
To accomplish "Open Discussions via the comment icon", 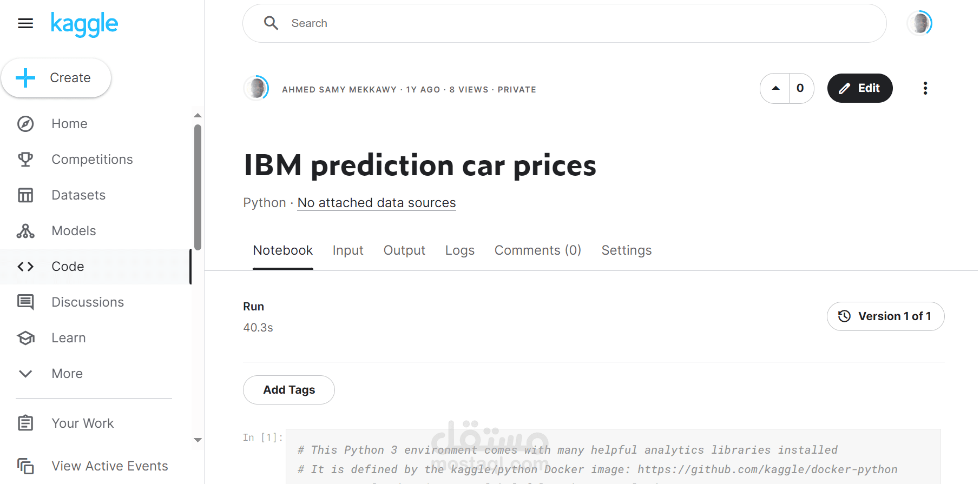I will click(x=25, y=302).
